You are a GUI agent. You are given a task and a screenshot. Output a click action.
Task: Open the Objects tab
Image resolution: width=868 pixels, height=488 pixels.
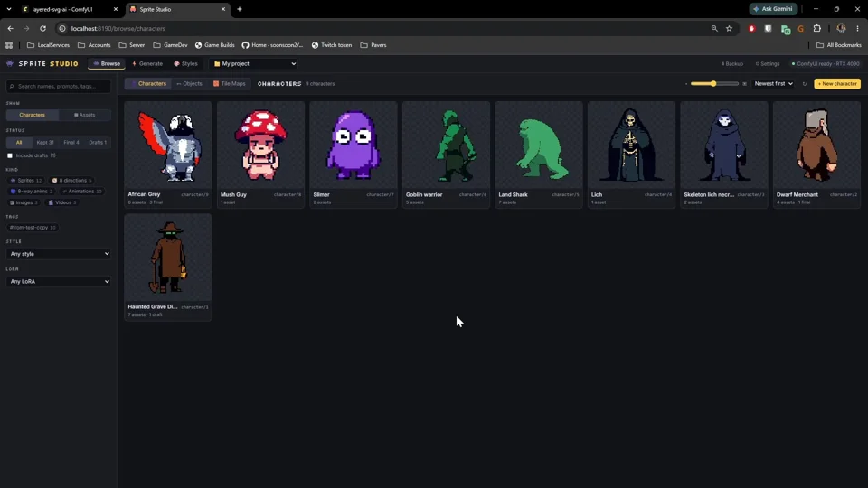click(189, 84)
